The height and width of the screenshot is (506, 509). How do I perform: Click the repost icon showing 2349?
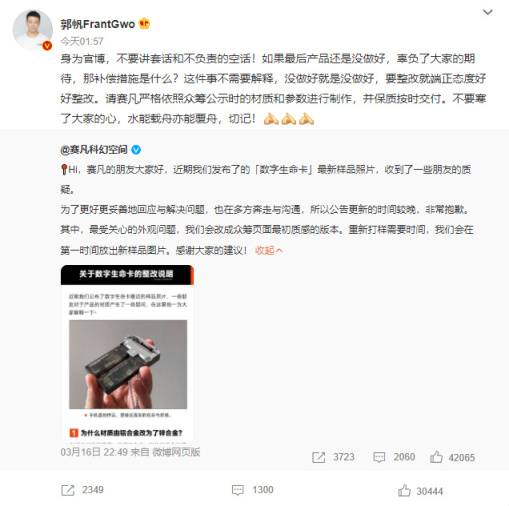pyautogui.click(x=68, y=490)
